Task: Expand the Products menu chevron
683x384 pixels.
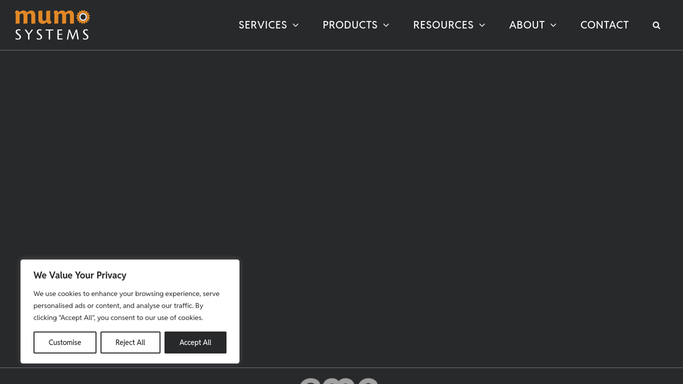Action: [x=386, y=25]
